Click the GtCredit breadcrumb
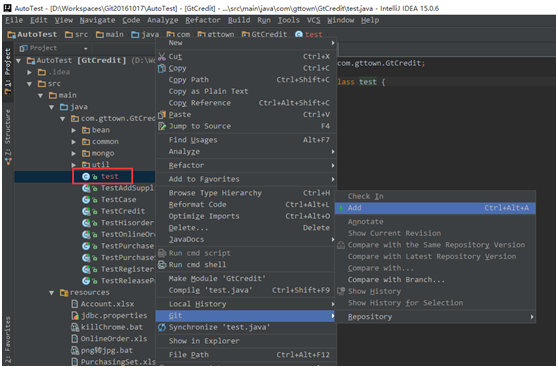The width and height of the screenshot is (558, 368). click(x=264, y=35)
